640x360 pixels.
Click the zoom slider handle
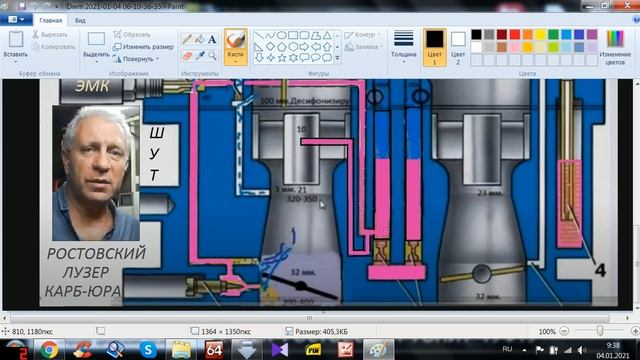click(600, 331)
